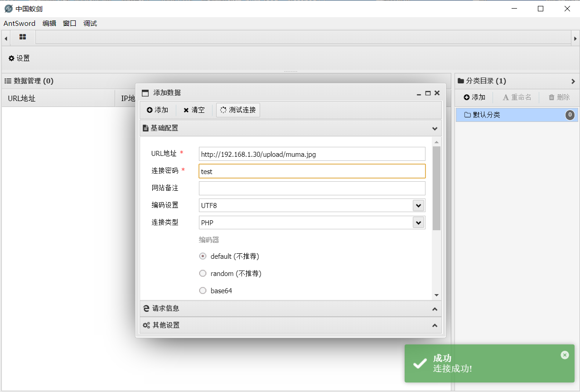Click 添加 in the 分类目录 panel
This screenshot has height=392, width=580.
pyautogui.click(x=474, y=97)
